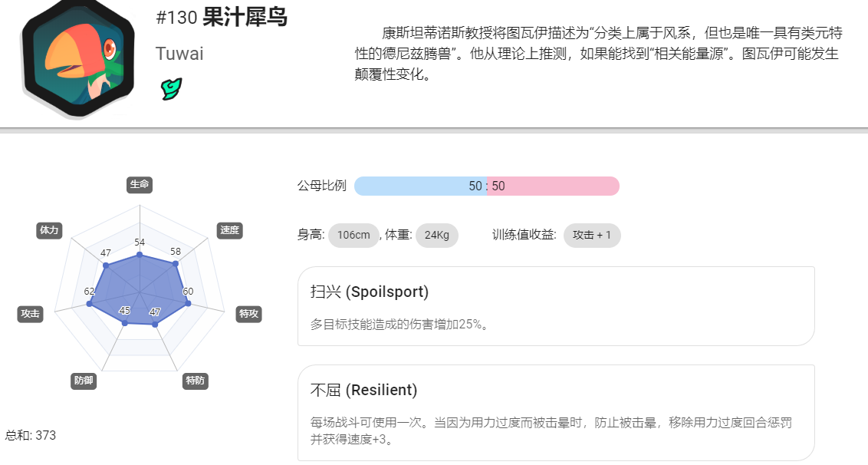The width and height of the screenshot is (868, 465).
Task: Open the 不屈 (Resilient) trait card
Action: (556, 413)
